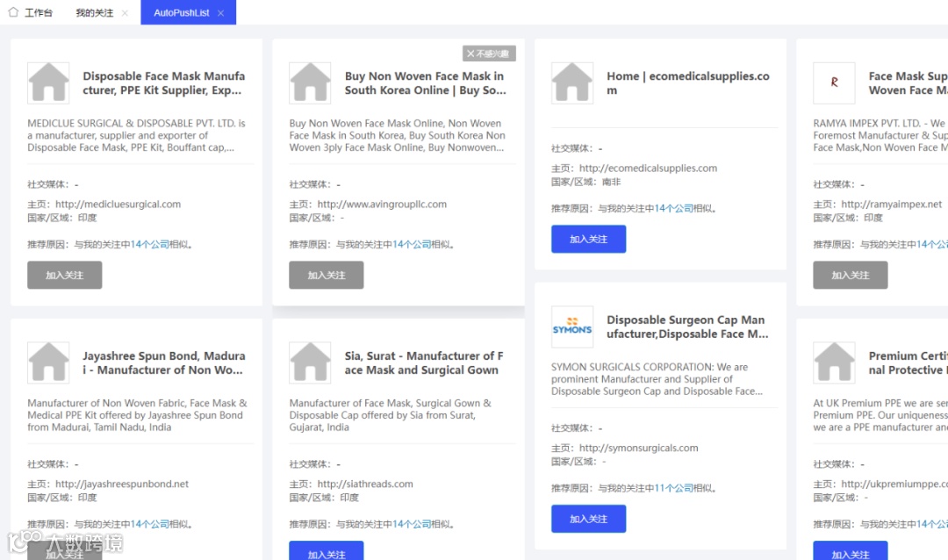Image resolution: width=948 pixels, height=560 pixels.
Task: Click blue 加入关注 on ecomedicalsupplies card
Action: click(588, 239)
